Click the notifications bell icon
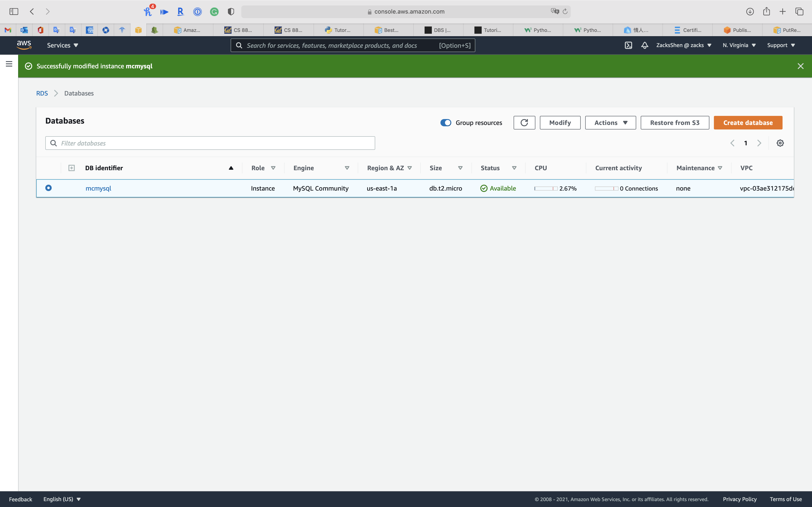Image resolution: width=812 pixels, height=507 pixels. pyautogui.click(x=645, y=45)
